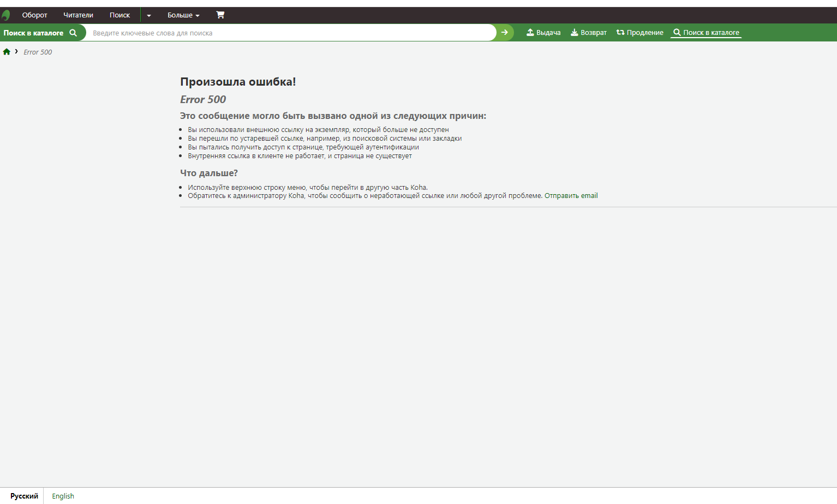Click the left Поиск в каталоге magnifier label
837x504 pixels.
point(40,33)
